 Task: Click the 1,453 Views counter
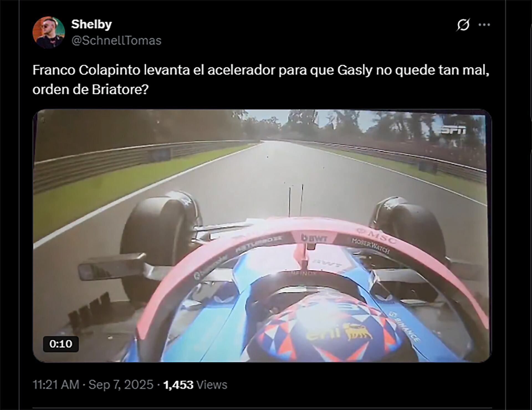point(195,385)
